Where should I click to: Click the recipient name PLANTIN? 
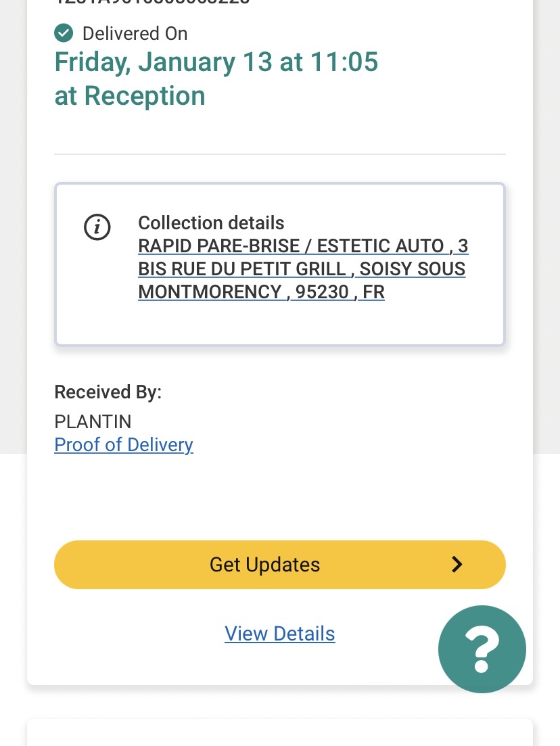click(93, 422)
